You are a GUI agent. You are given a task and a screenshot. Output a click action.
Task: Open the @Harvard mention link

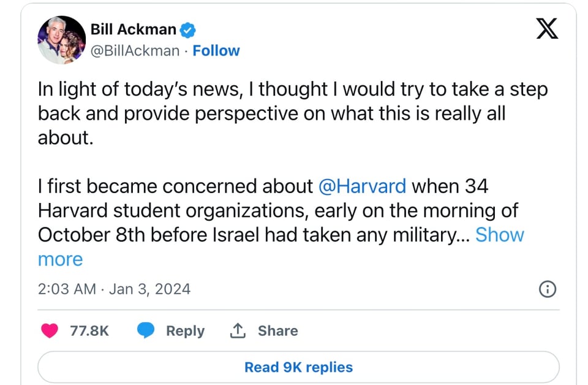pos(363,186)
